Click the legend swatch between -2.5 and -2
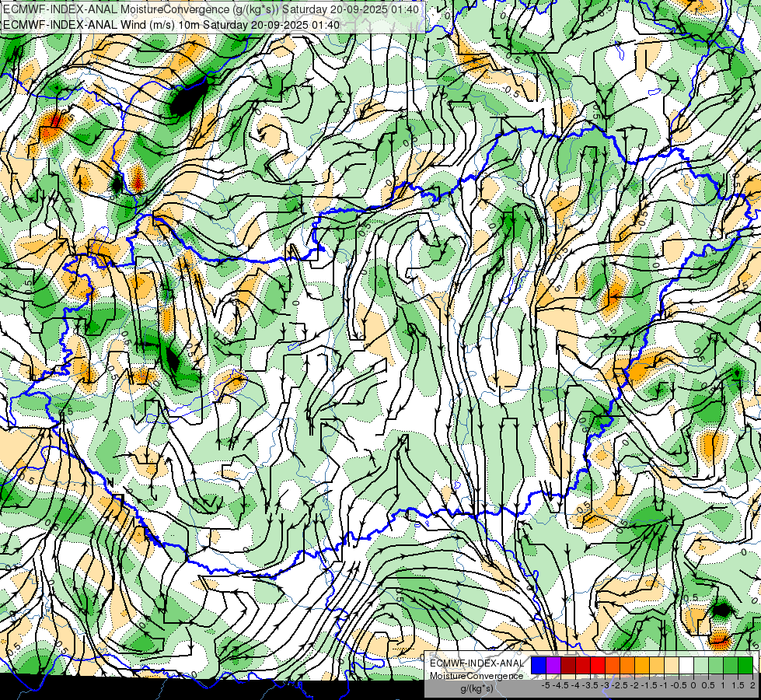The height and width of the screenshot is (700, 761). [x=627, y=665]
